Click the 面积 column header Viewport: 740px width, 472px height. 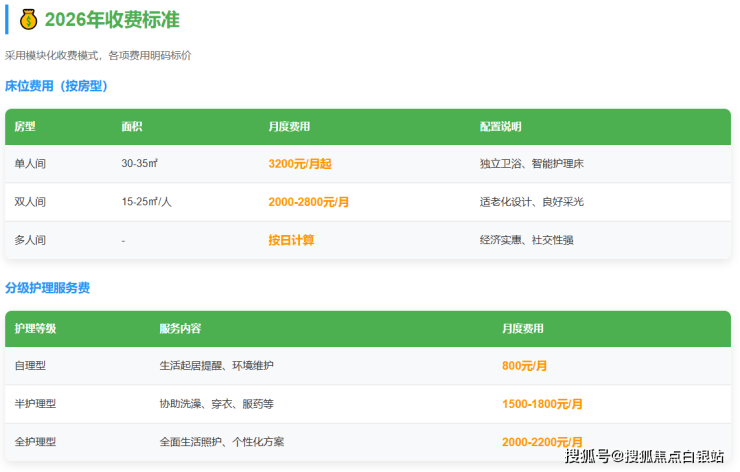132,127
